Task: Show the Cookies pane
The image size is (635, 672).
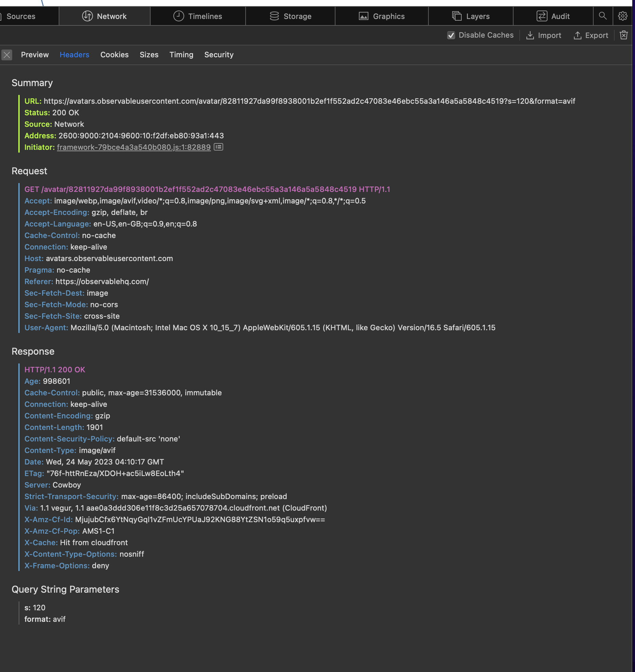Action: point(114,55)
